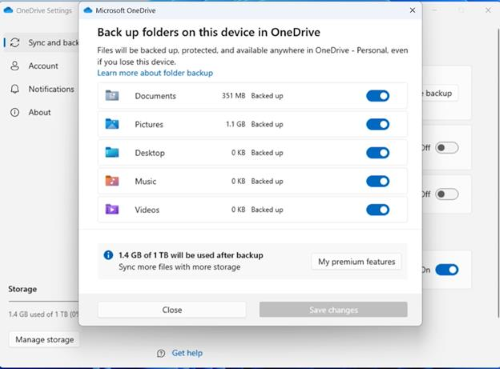Turn off Pictures folder backup
The image size is (500, 369).
378,124
